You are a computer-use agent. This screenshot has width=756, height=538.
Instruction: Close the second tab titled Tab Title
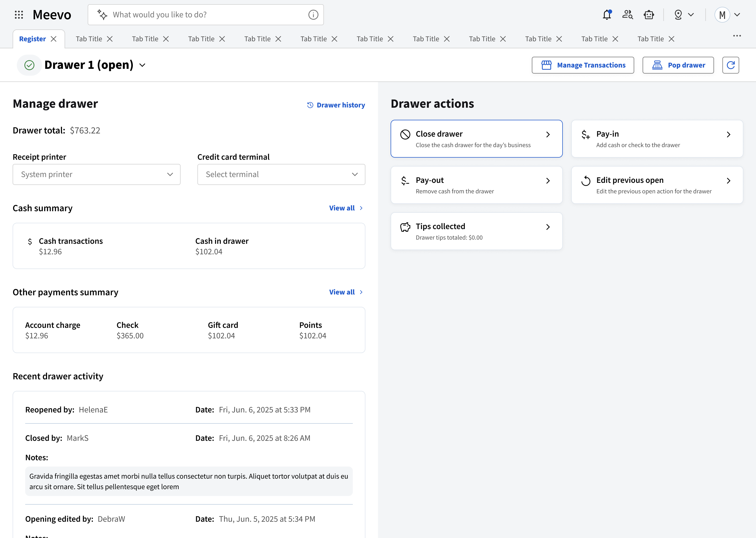click(166, 39)
